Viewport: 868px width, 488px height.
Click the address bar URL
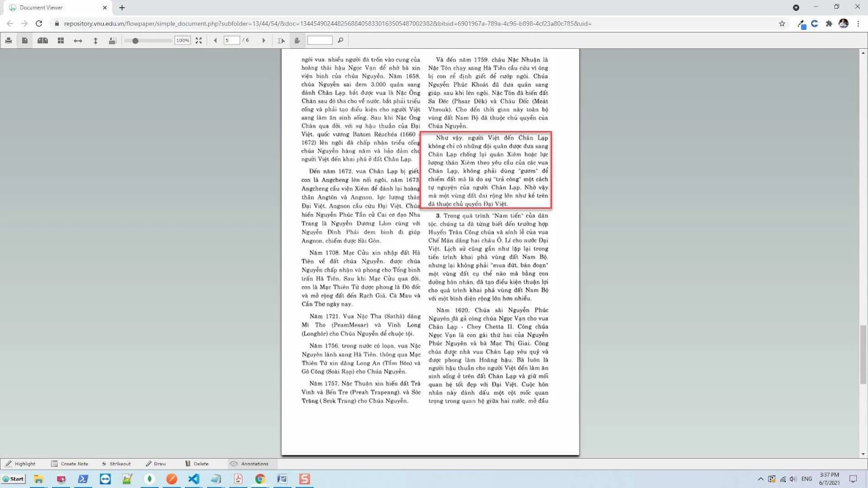[x=328, y=24]
